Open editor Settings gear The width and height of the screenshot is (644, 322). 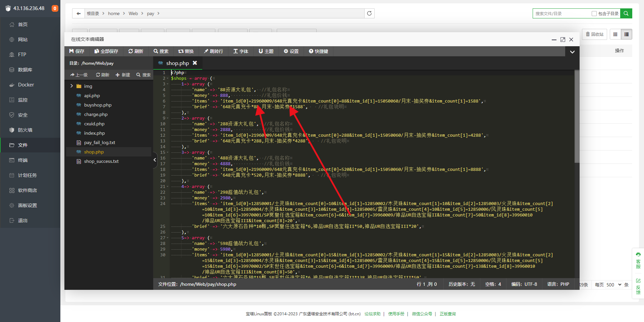[291, 51]
